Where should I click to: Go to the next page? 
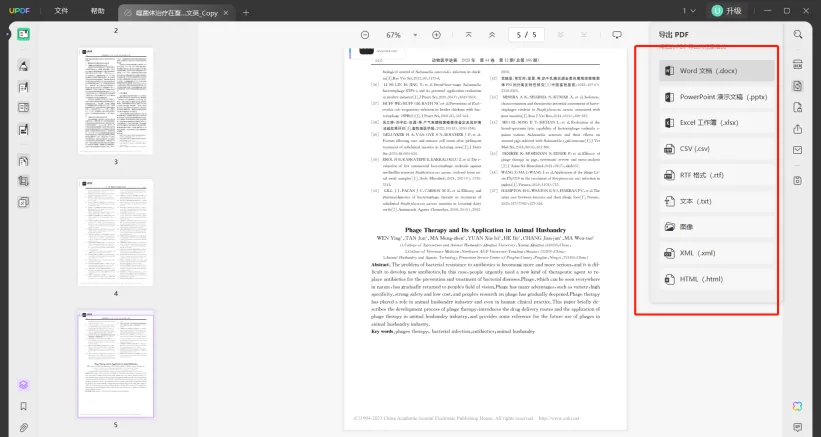(560, 35)
